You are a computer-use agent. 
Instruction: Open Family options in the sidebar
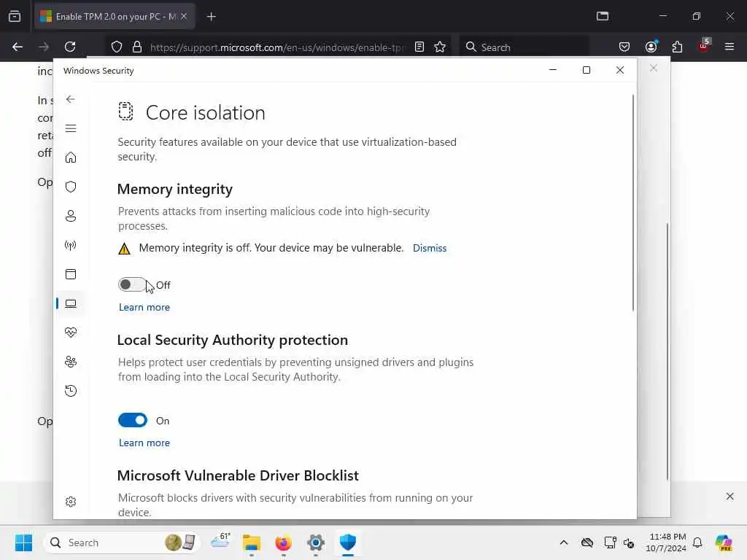pyautogui.click(x=71, y=362)
